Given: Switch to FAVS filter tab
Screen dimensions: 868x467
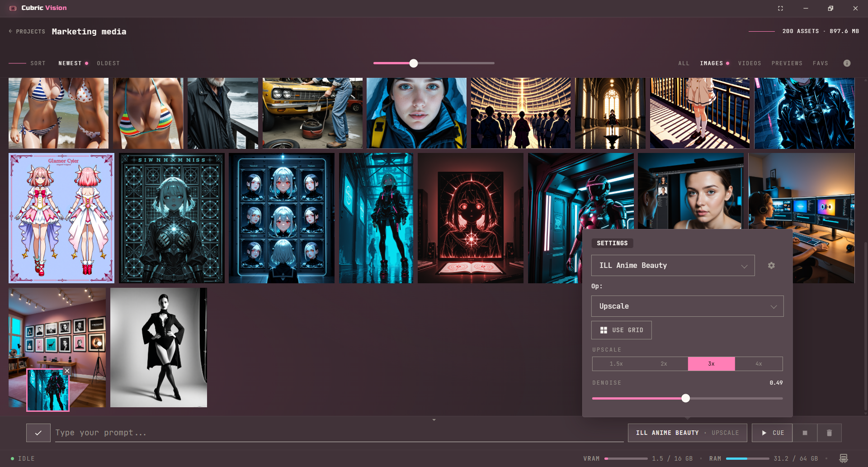Looking at the screenshot, I should (x=820, y=63).
